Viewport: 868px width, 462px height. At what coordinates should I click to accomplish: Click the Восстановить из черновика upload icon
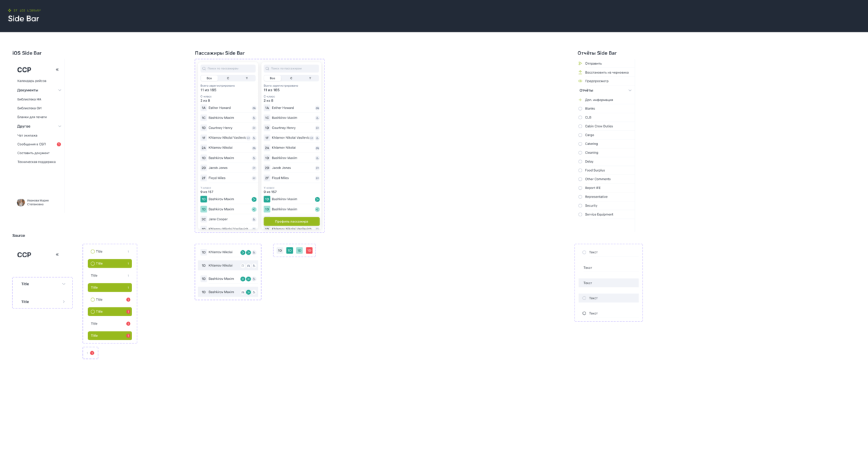point(580,72)
